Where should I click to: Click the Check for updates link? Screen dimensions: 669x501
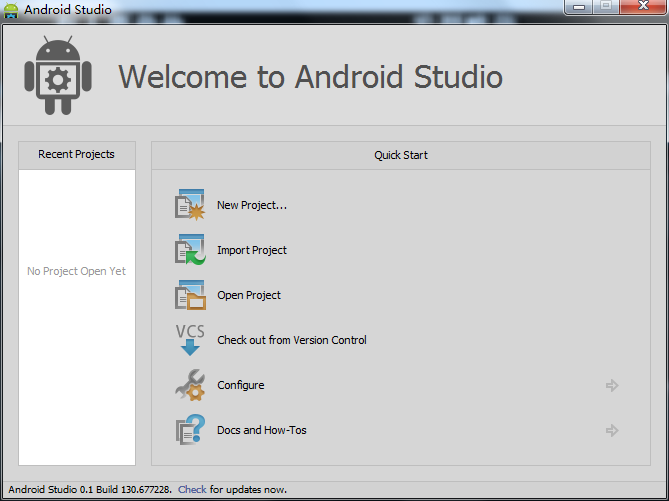click(192, 489)
